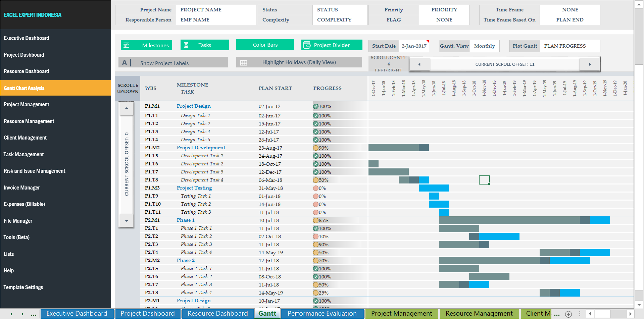Toggle Highlight Holidays (Daily View)
Viewport: 644px width, 319px height.
[299, 62]
